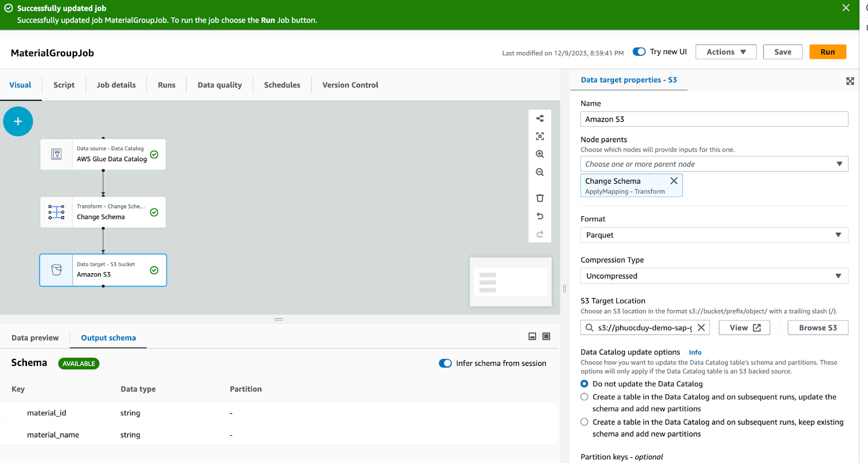This screenshot has width=868, height=463.
Task: Click the S3 bucket target node icon
Action: click(56, 270)
